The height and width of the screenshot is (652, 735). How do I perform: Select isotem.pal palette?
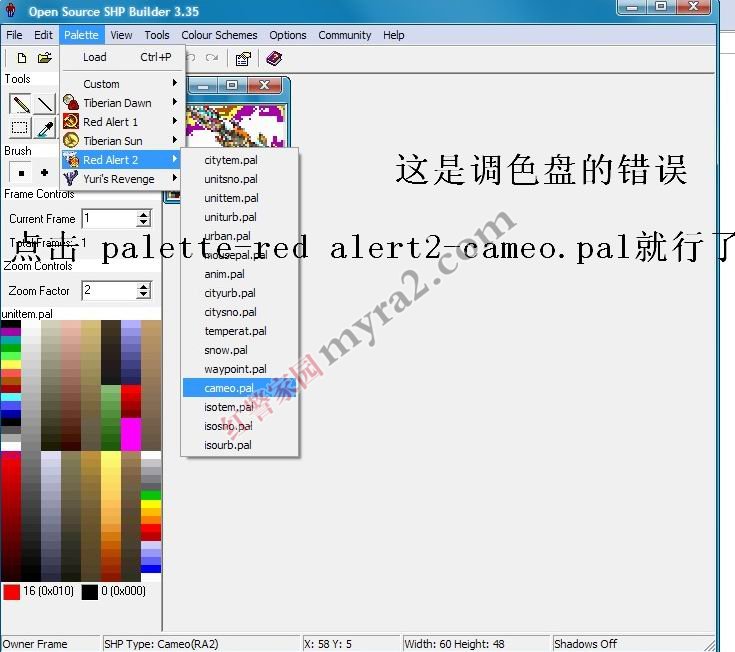[x=240, y=407]
